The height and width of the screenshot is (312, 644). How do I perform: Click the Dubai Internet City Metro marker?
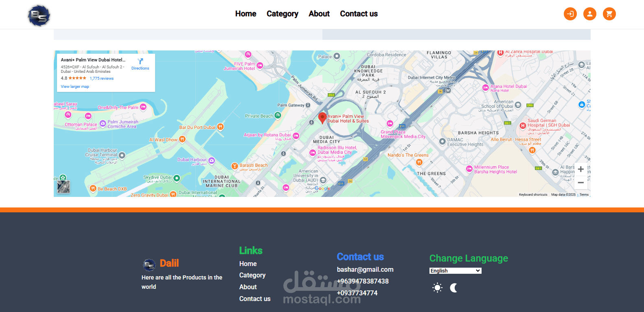click(448, 90)
